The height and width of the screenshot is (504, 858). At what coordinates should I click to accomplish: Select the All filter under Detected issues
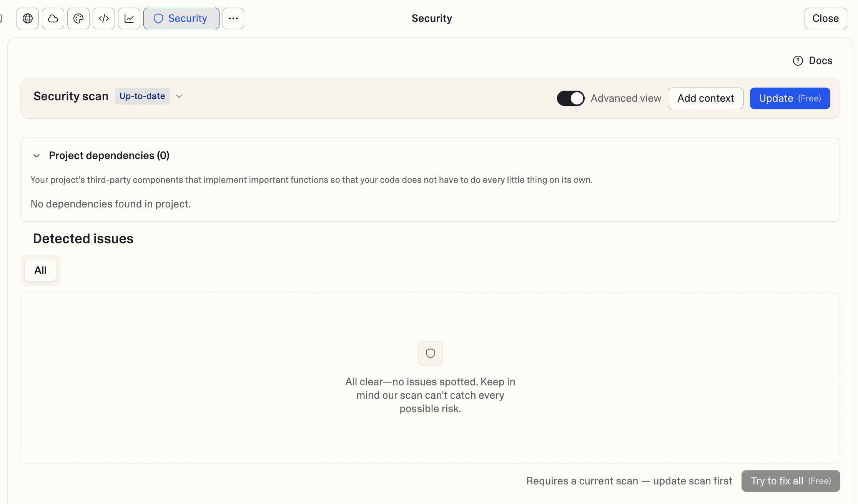click(40, 270)
